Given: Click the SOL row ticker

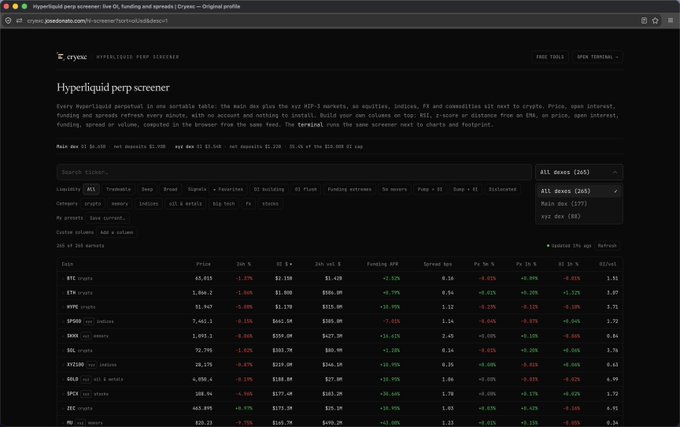Looking at the screenshot, I should 71,350.
